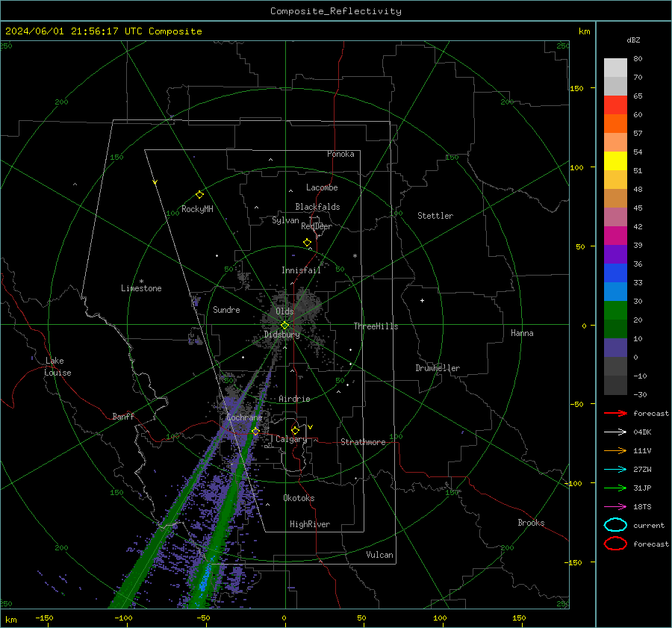Select the light grey 70–80 dBZ swatch

coord(615,68)
